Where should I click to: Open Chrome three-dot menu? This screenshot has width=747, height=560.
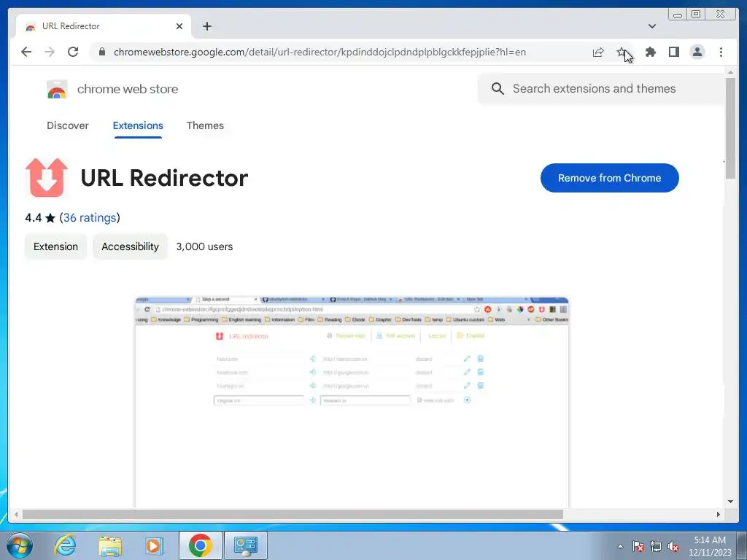(721, 52)
